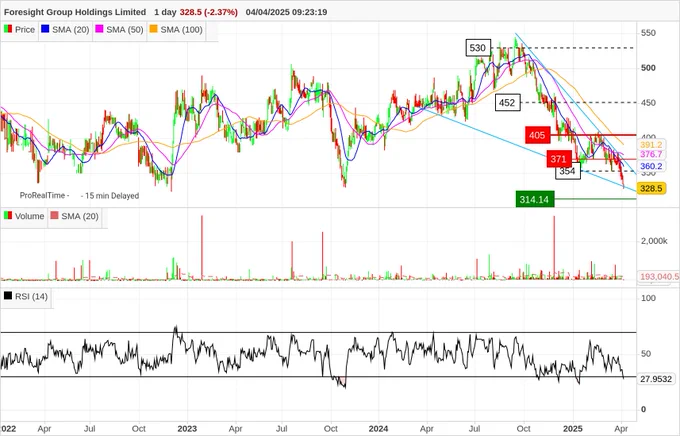
Task: Click the 2024 year axis label
Action: [x=378, y=429]
